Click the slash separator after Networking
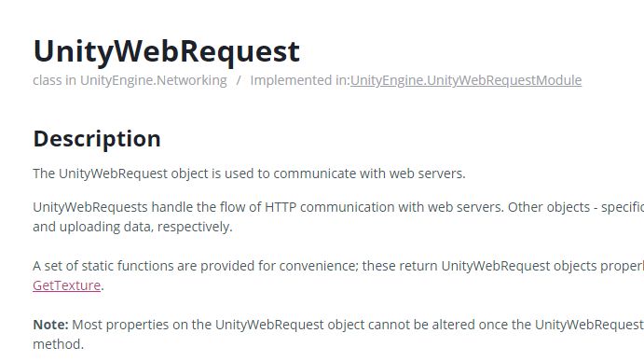This screenshot has width=644, height=361. 239,80
